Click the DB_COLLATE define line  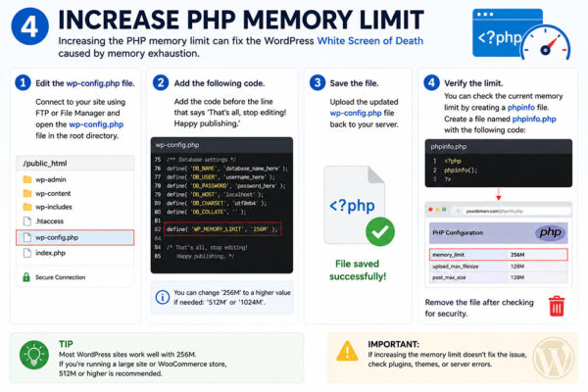pos(207,212)
